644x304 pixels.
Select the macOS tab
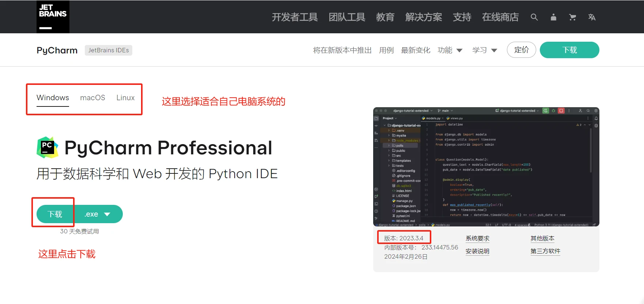point(92,98)
